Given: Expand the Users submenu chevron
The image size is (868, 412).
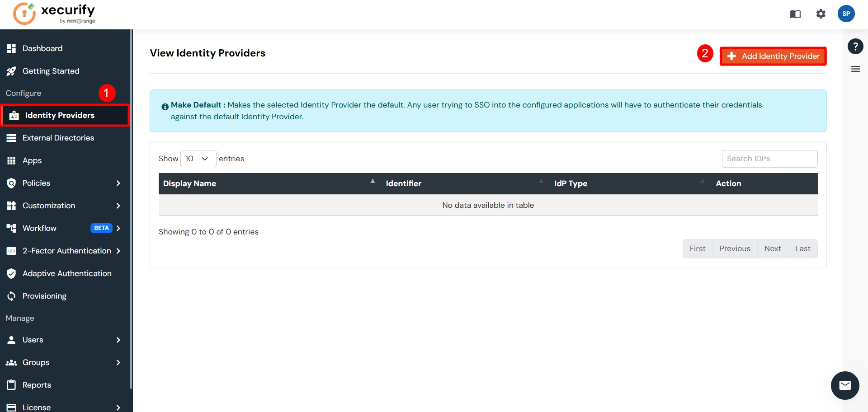Looking at the screenshot, I should click(x=118, y=340).
